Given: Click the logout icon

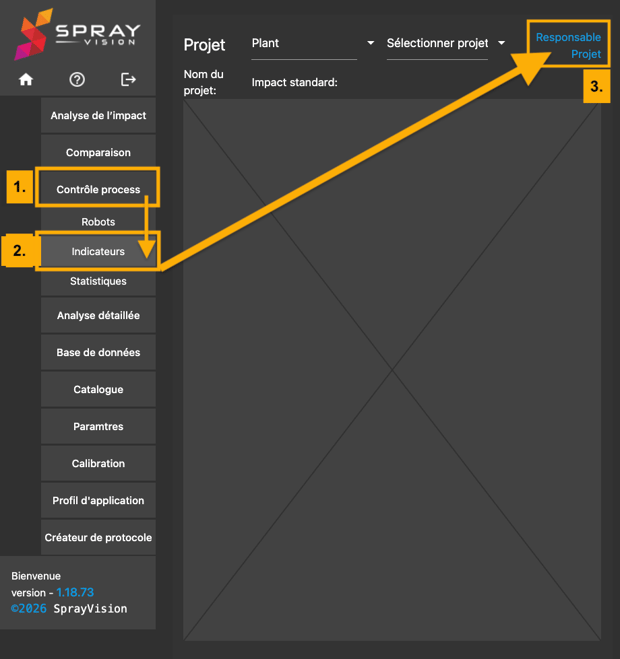Looking at the screenshot, I should [128, 79].
